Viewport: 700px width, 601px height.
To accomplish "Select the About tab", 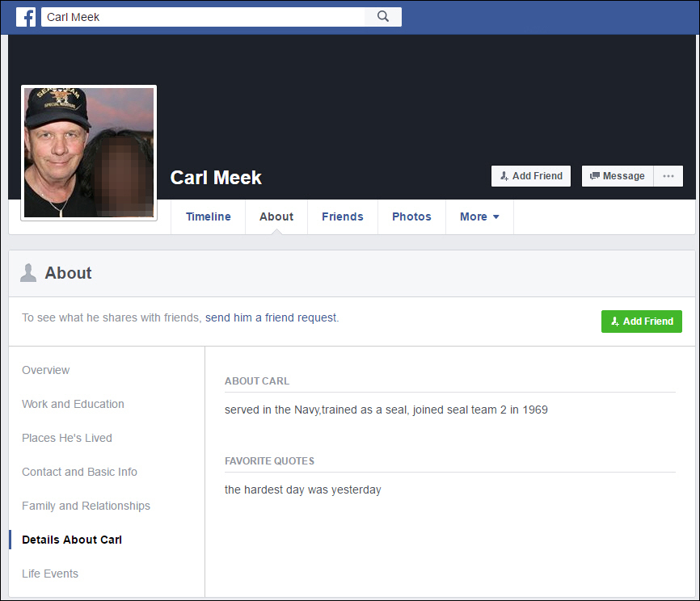I will point(276,216).
